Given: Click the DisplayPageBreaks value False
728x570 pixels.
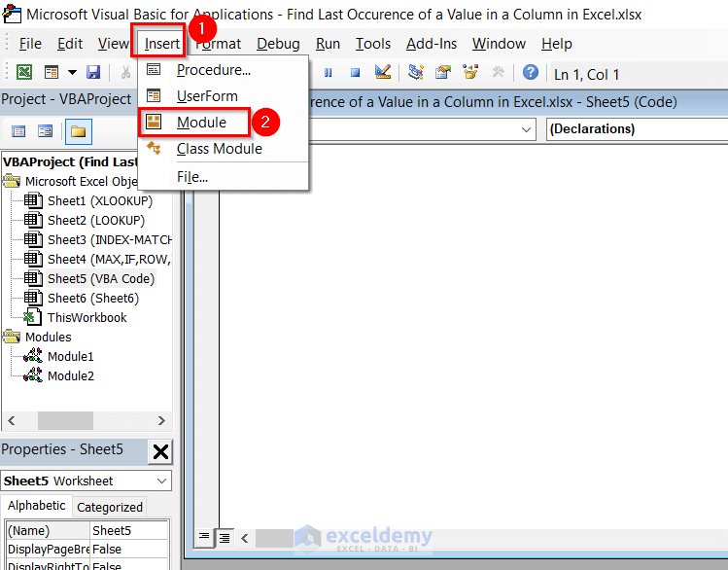Looking at the screenshot, I should pyautogui.click(x=128, y=550).
